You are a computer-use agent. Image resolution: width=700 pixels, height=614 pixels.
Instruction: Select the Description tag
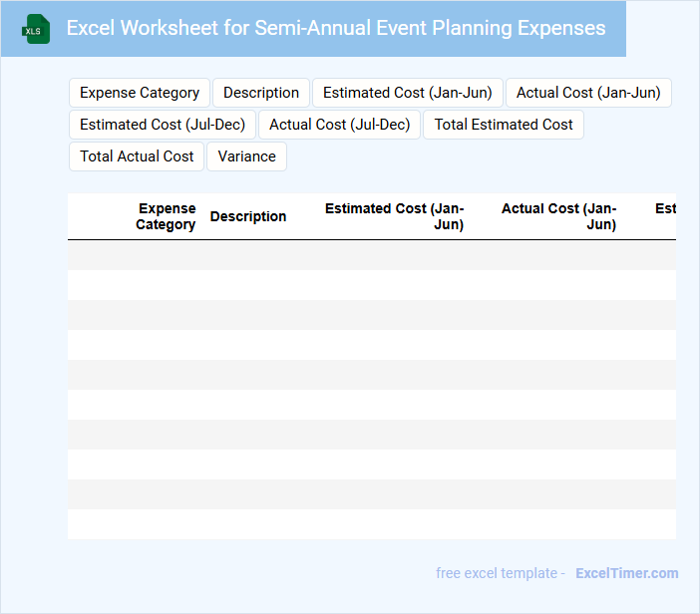(261, 93)
